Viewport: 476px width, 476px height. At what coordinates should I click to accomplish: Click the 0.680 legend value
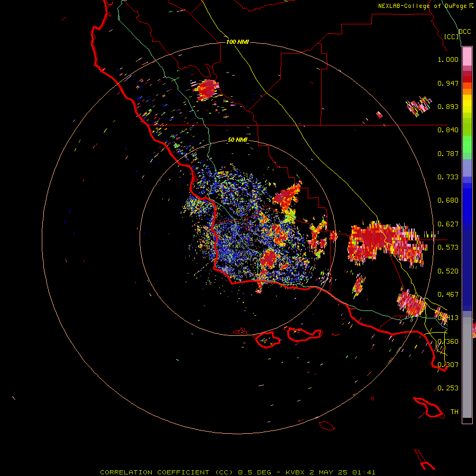pos(448,200)
